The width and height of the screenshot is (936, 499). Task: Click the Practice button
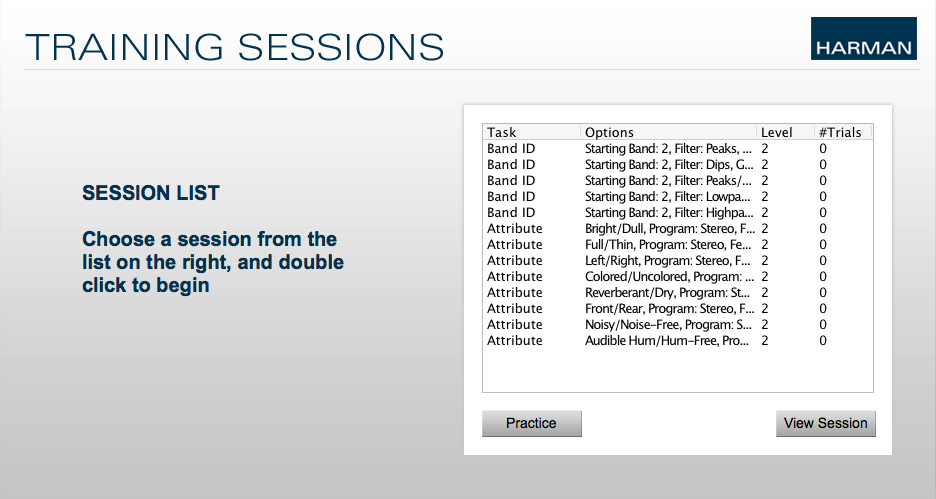click(x=531, y=423)
